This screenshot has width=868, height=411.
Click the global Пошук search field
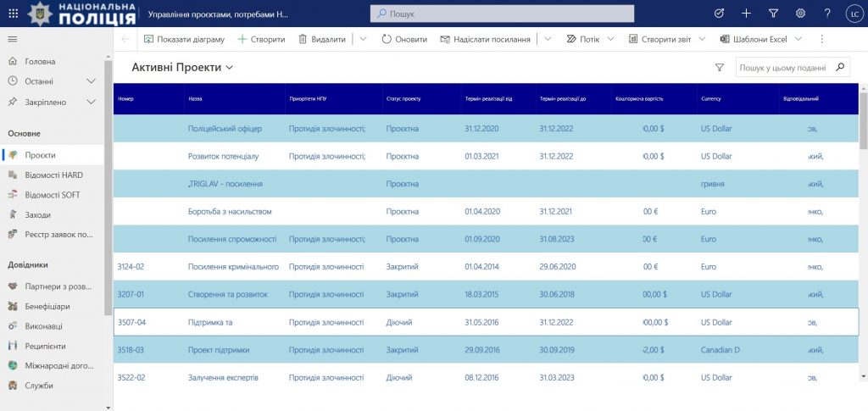coord(502,14)
